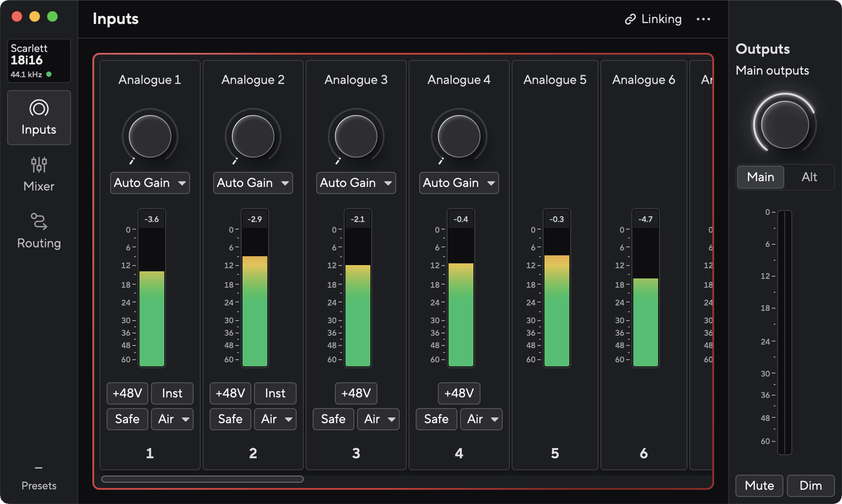Viewport: 842px width, 504px height.
Task: Click the Analogue 1 gain knob
Action: click(x=150, y=136)
